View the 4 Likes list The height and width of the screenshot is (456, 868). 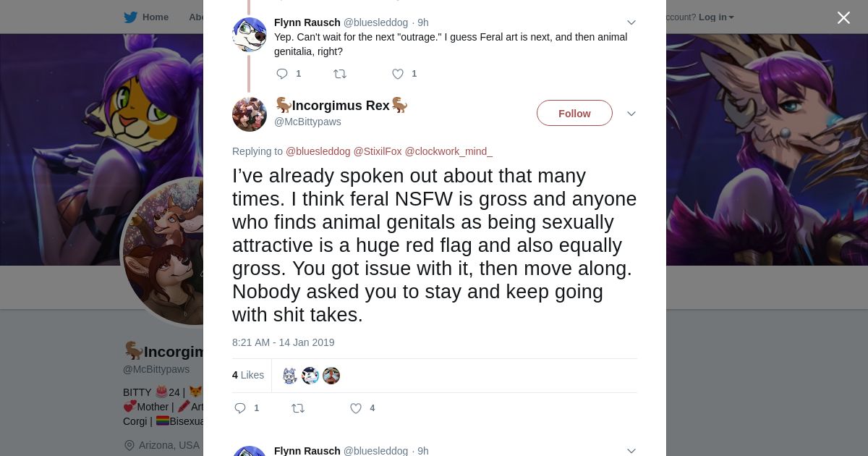(248, 375)
